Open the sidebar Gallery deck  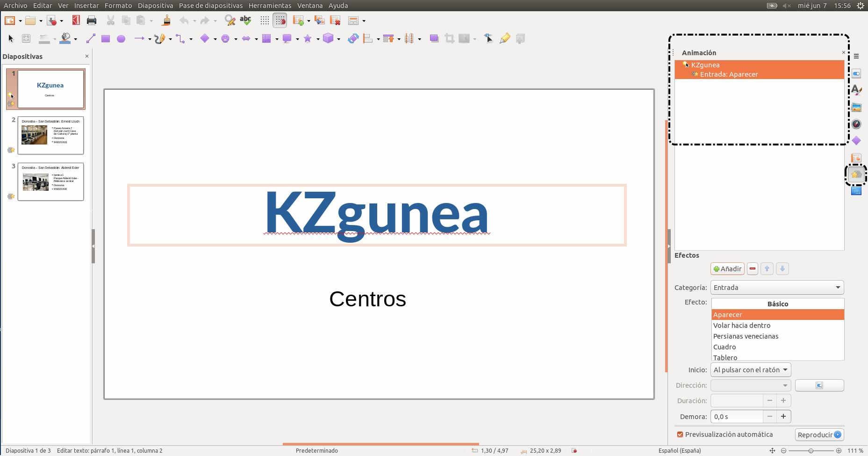tap(856, 108)
